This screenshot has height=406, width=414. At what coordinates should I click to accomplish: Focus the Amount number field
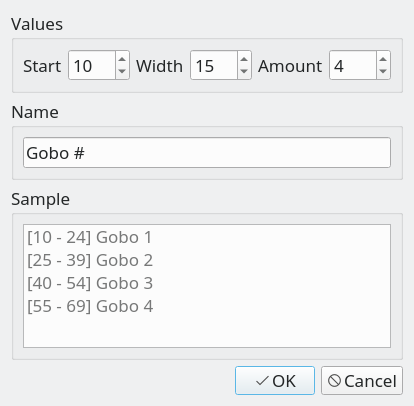click(353, 65)
